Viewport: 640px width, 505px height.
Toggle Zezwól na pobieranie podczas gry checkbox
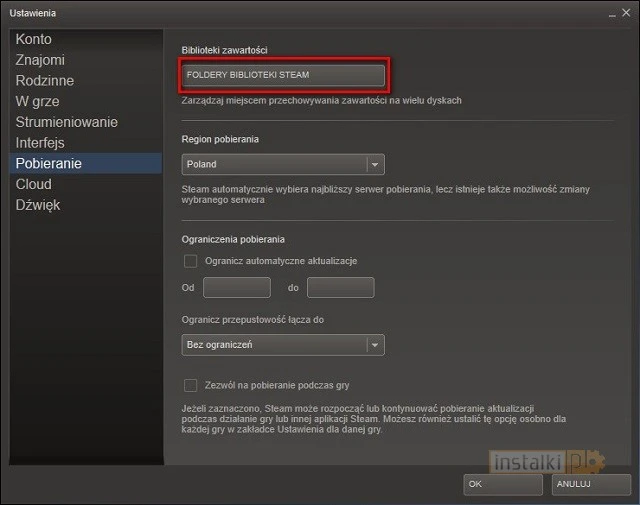(191, 385)
